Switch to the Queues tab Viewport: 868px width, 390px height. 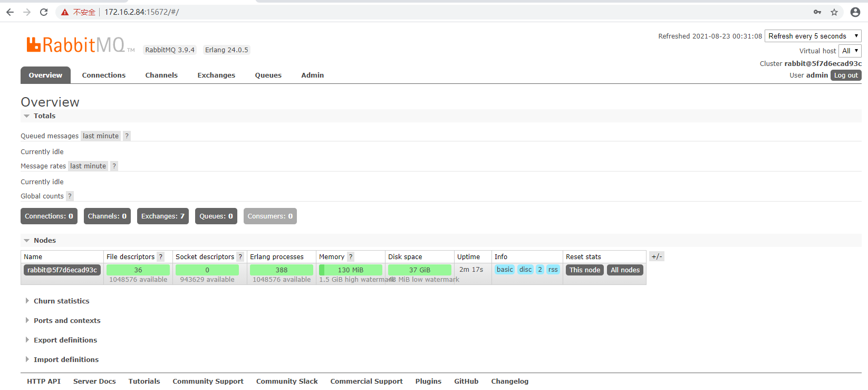[x=268, y=75]
